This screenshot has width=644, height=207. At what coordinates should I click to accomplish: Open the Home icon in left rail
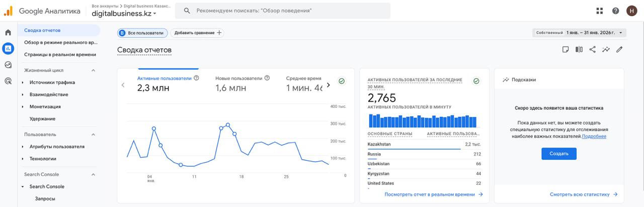click(x=8, y=33)
